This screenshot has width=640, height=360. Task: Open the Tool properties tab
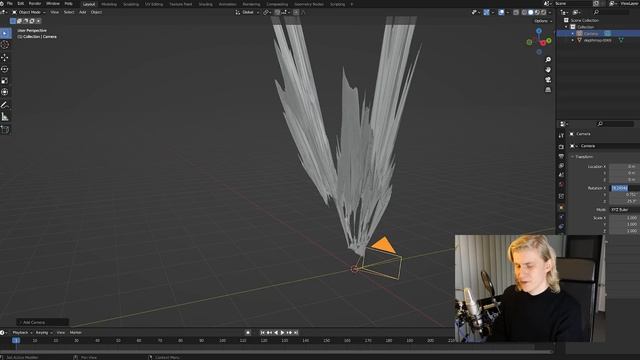click(x=561, y=135)
